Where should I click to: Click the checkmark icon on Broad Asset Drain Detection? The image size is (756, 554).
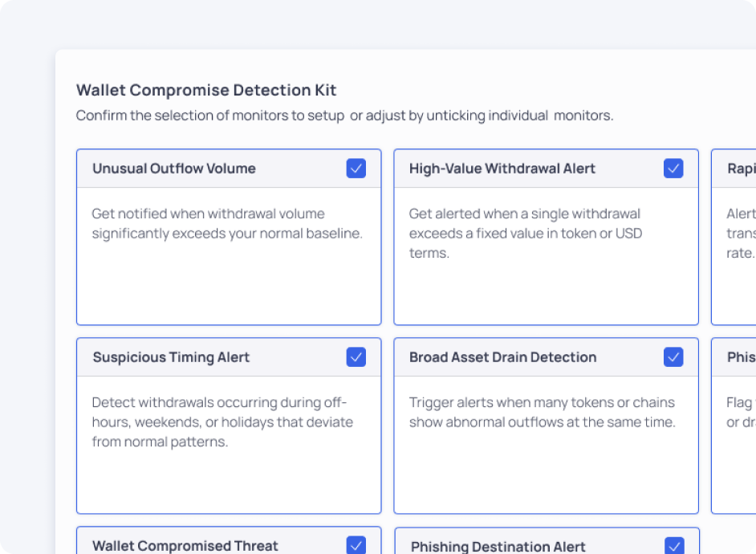tap(673, 356)
